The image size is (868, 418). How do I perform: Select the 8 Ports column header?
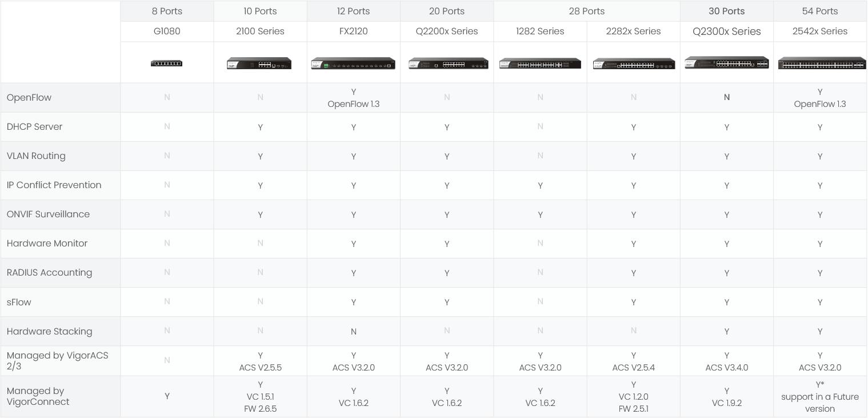click(x=167, y=11)
